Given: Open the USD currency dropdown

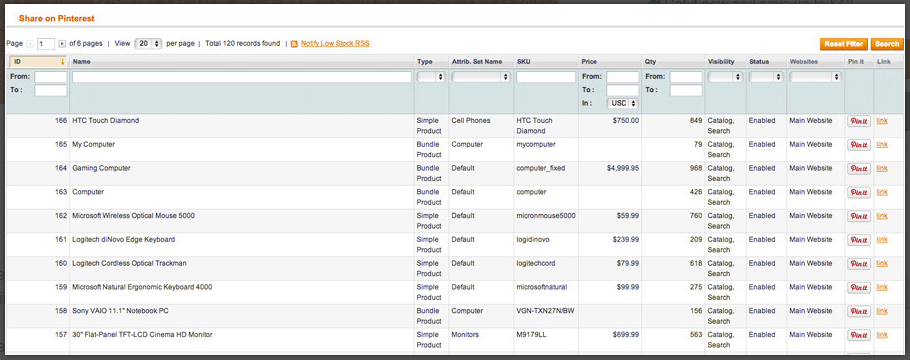Looking at the screenshot, I should pos(622,103).
